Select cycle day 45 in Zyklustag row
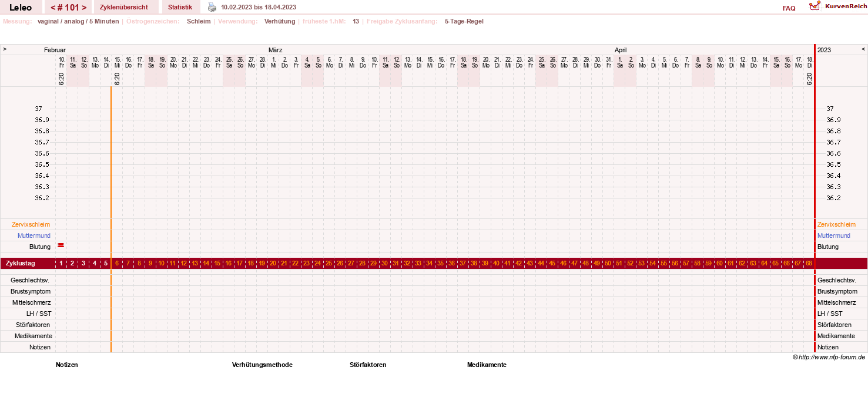868x411 pixels. 552,263
